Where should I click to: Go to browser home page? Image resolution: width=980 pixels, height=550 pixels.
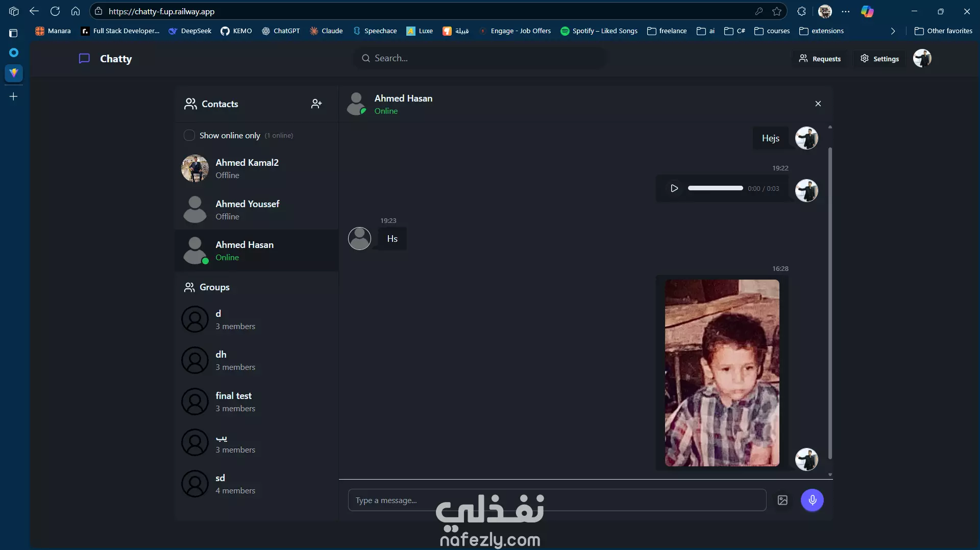[76, 11]
